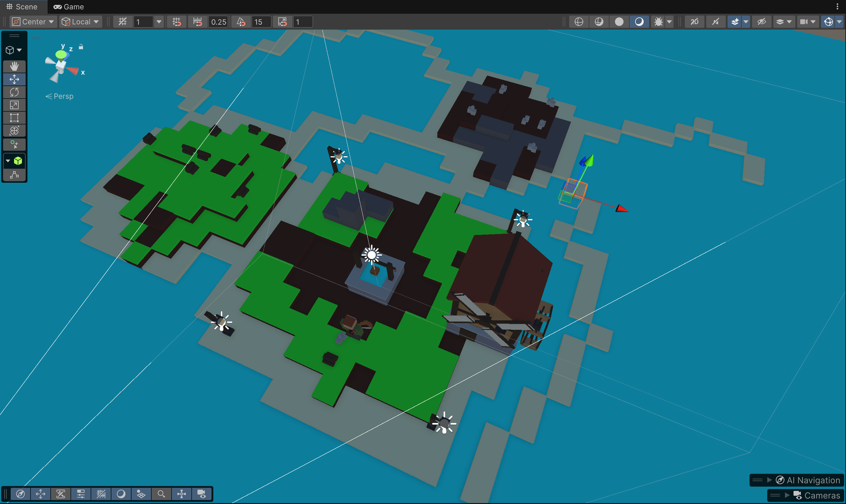Open the Center pivot dropdown
Viewport: 846px width, 504px height.
pyautogui.click(x=33, y=22)
